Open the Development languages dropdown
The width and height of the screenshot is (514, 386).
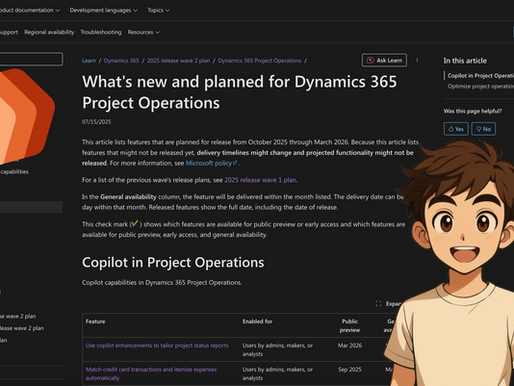(103, 10)
